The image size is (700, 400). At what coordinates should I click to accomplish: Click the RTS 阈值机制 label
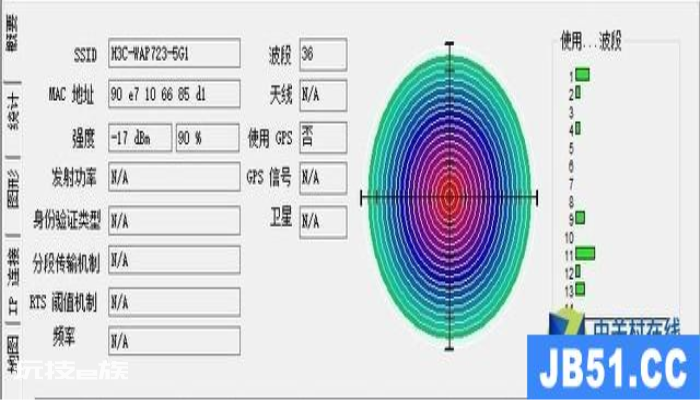click(x=63, y=303)
